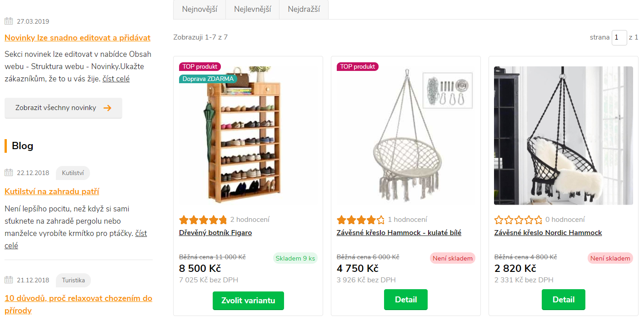Click the arrow icon on Zobrazit všechny novinky
The image size is (644, 321).
(x=107, y=108)
